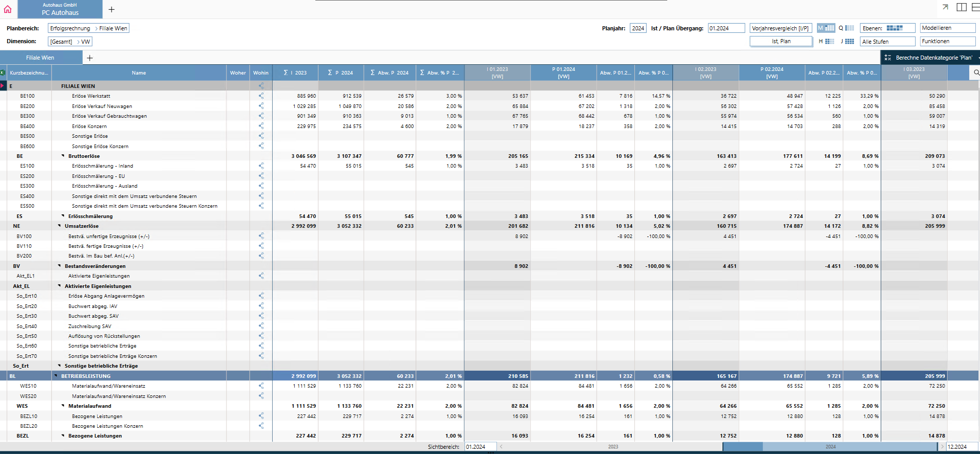
Task: Switch to quarterly view Q
Action: pos(846,28)
